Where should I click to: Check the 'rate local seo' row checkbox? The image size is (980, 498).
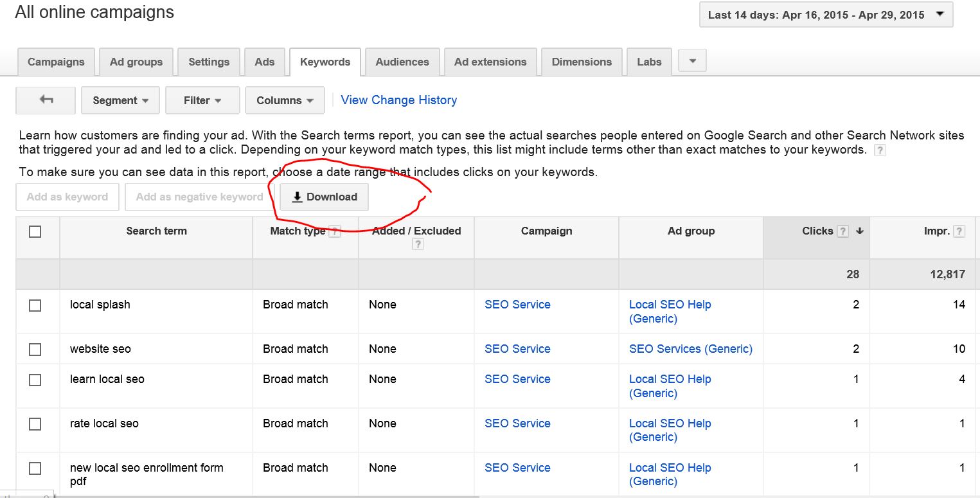(x=35, y=424)
